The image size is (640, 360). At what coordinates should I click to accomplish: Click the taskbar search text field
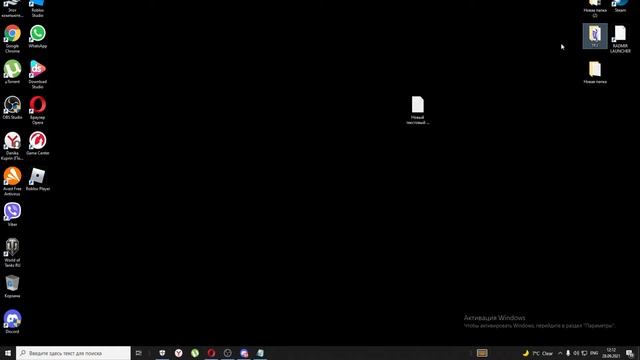[73, 353]
